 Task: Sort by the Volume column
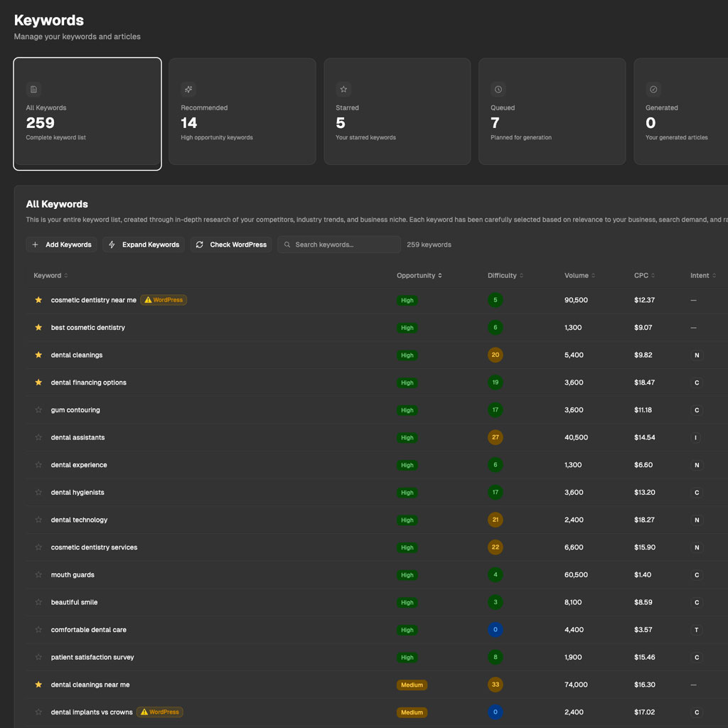click(578, 275)
